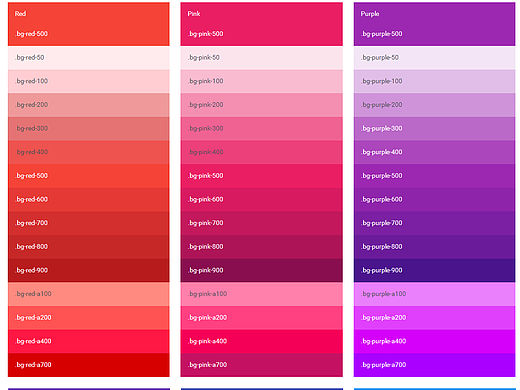The image size is (520, 390).
Task: Pick the .bg-pink-400 swatch
Action: click(261, 152)
